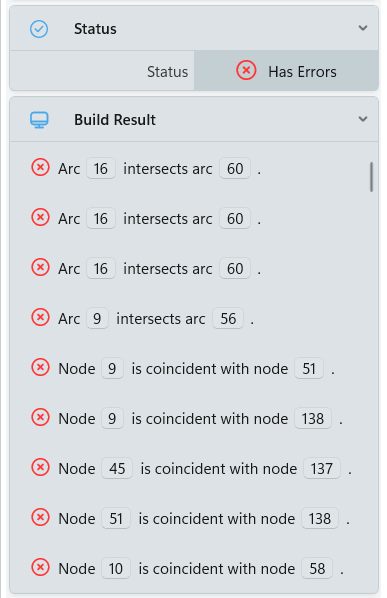Click error icon of first Arc 16 row
Viewport: 387px width, 598px height.
[x=40, y=168]
